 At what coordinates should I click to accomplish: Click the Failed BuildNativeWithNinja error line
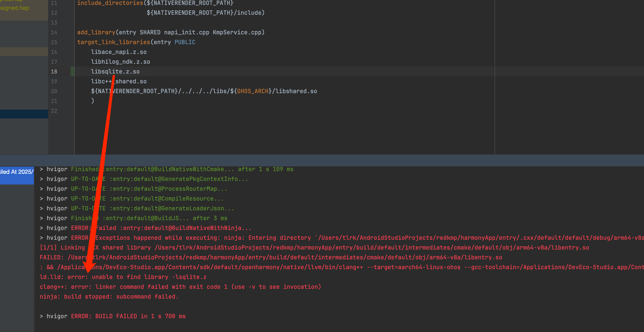point(145,228)
